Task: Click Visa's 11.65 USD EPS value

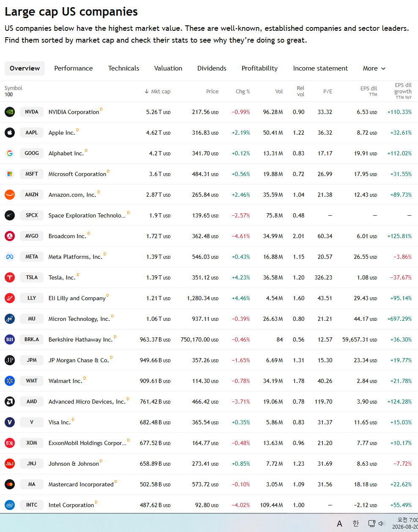Action: [x=366, y=422]
